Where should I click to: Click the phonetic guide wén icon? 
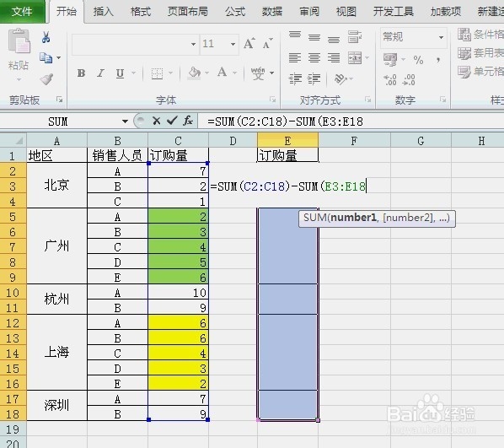coord(258,73)
